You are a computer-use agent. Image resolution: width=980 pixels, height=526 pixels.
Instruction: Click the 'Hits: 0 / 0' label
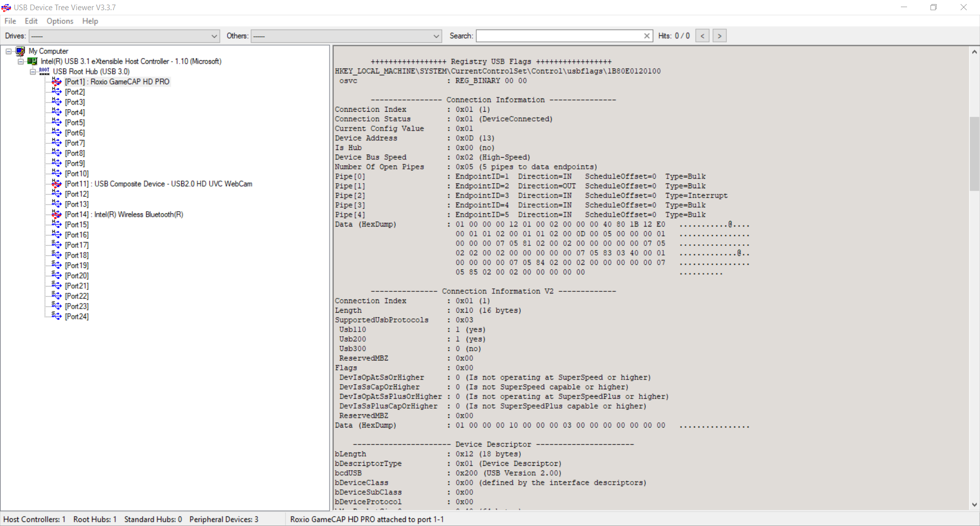[674, 36]
